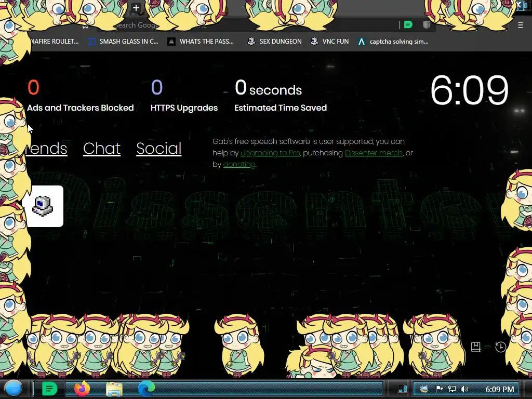532x399 pixels.
Task: Open the network tray icon
Action: tap(451, 389)
